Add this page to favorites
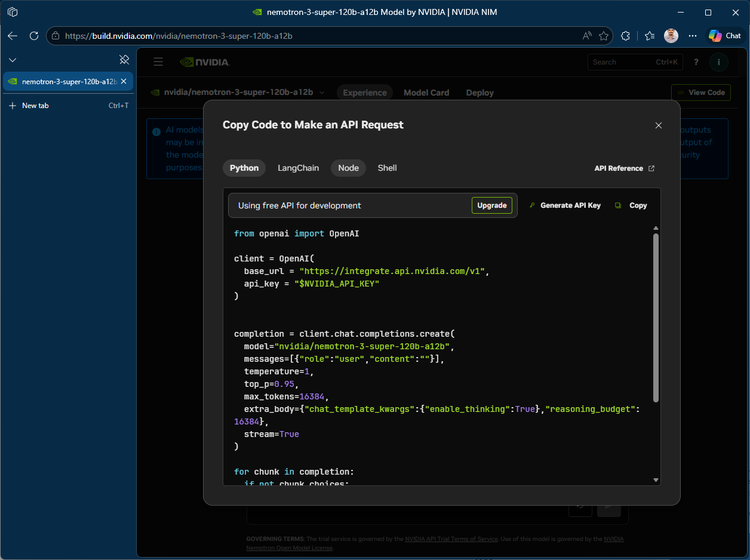This screenshot has width=750, height=560. tap(604, 36)
